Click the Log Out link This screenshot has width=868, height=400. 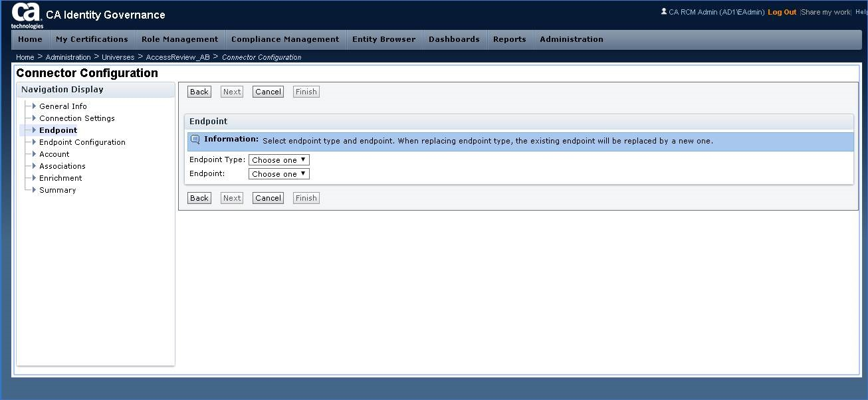[782, 12]
